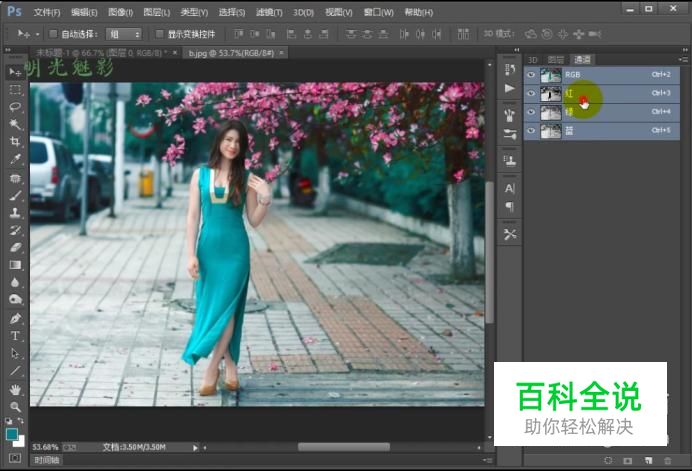Tick the 显示变换控件 checkbox
This screenshot has height=471, width=692.
[x=160, y=34]
